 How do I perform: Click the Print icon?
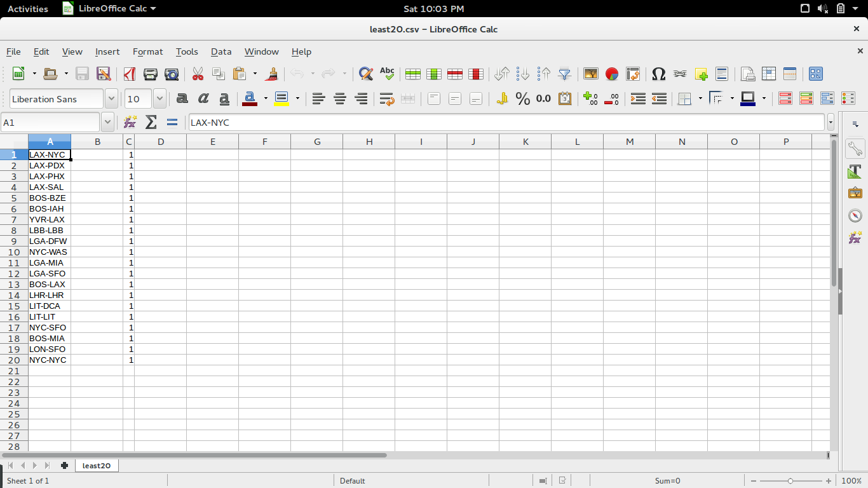tap(150, 74)
